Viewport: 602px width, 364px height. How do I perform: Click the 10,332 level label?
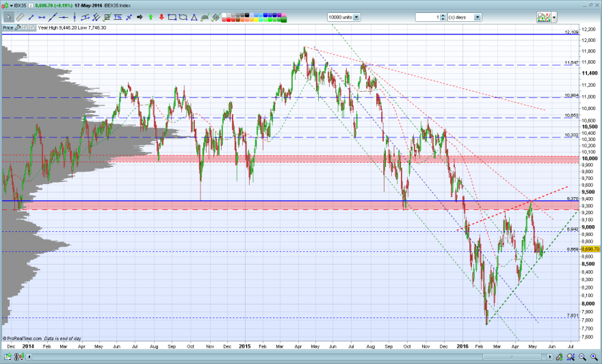click(x=572, y=135)
